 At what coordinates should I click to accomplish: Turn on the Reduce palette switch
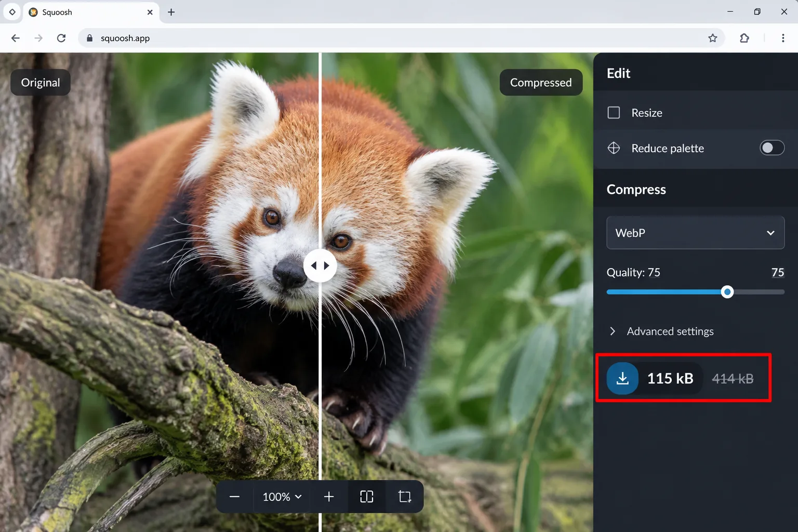pyautogui.click(x=772, y=148)
